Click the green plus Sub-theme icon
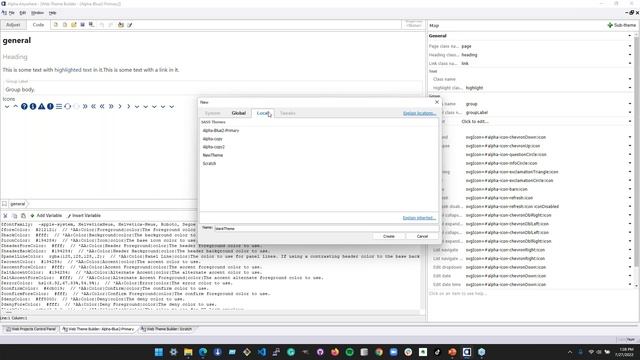The height and width of the screenshot is (360, 640). [610, 25]
